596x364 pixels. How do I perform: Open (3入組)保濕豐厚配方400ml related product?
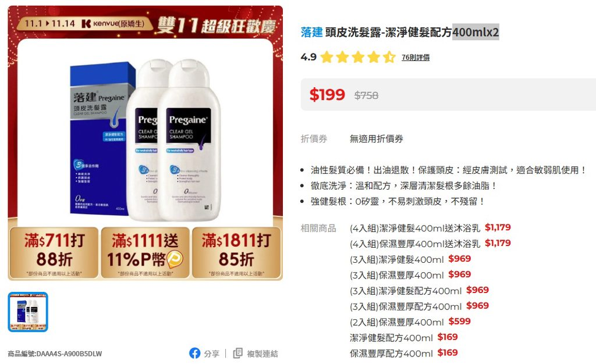pyautogui.click(x=419, y=306)
